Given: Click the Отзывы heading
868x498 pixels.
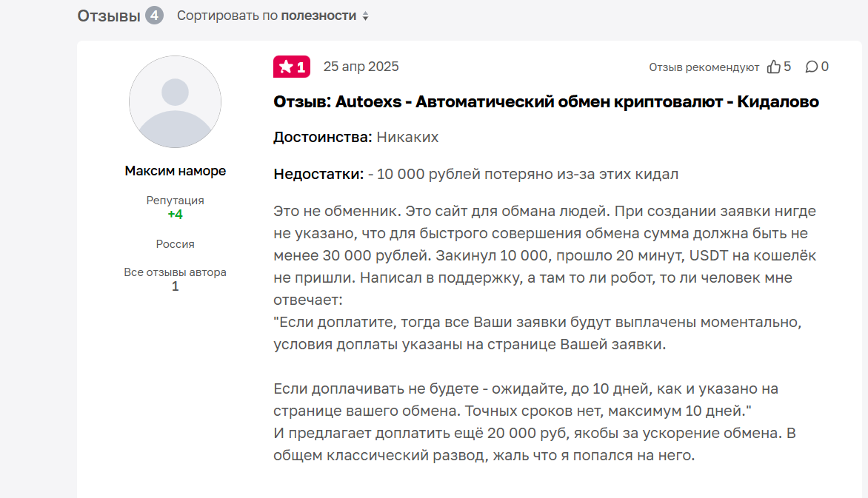Looking at the screenshot, I should [x=108, y=16].
